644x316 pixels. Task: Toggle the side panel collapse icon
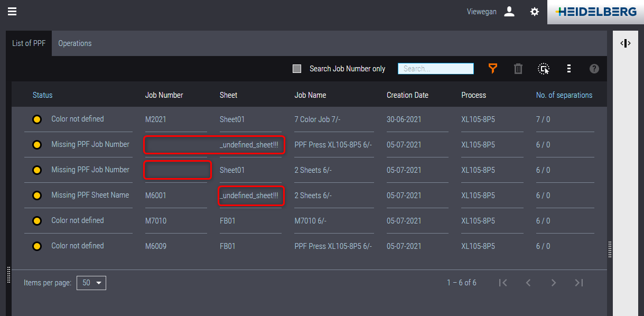tap(626, 43)
